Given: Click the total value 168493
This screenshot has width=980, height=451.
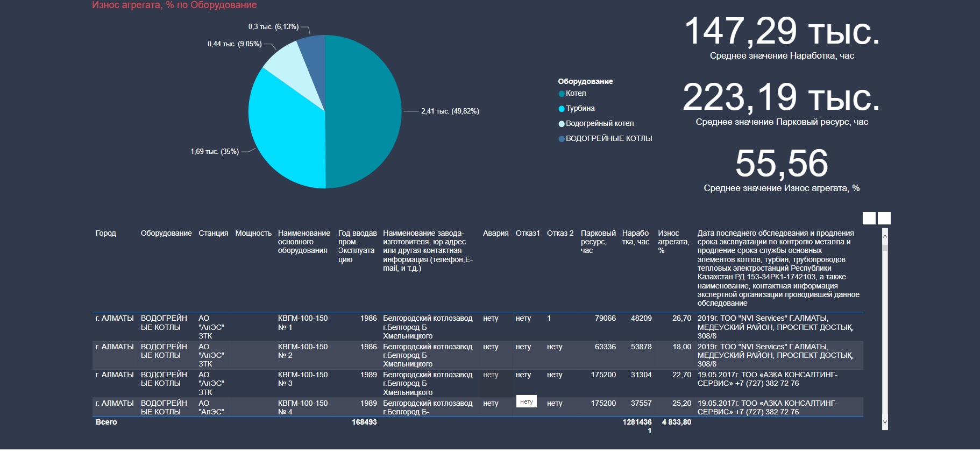Looking at the screenshot, I should click(x=364, y=422).
